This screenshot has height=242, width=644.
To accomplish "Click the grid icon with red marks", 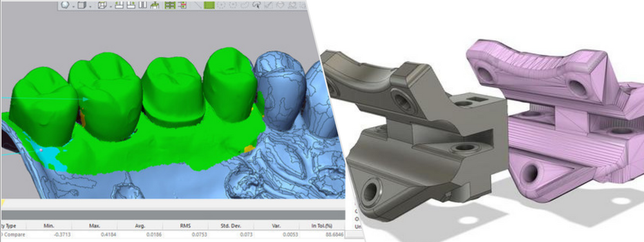I will 182,5.
